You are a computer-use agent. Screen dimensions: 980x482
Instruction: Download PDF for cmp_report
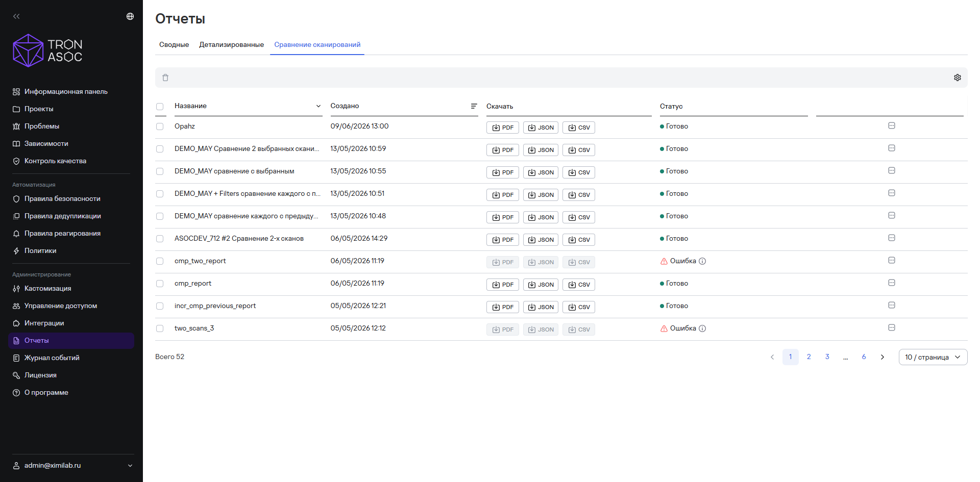[503, 285]
